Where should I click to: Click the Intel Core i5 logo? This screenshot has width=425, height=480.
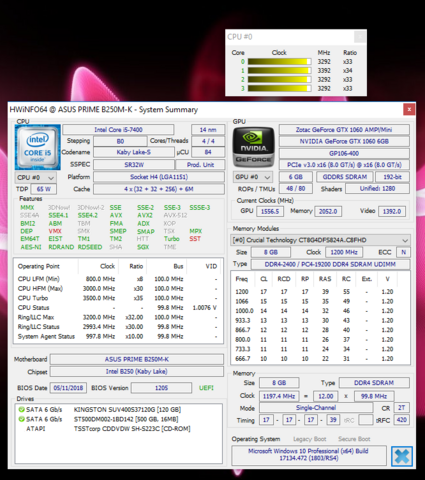point(38,147)
